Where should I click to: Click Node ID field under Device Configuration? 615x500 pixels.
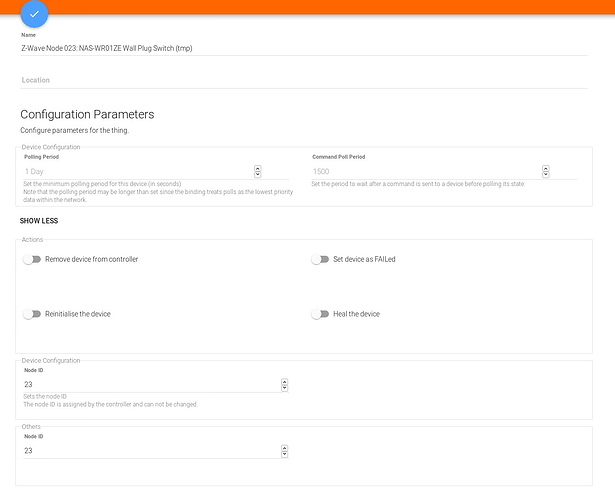(150, 384)
